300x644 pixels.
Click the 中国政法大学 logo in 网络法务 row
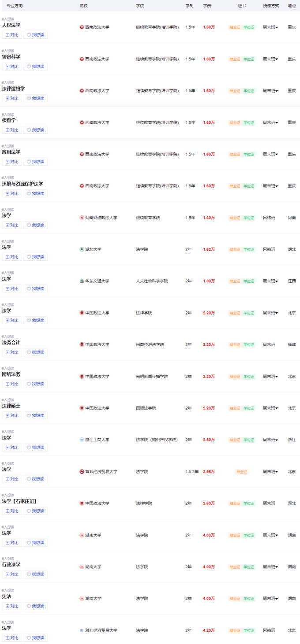pyautogui.click(x=82, y=377)
